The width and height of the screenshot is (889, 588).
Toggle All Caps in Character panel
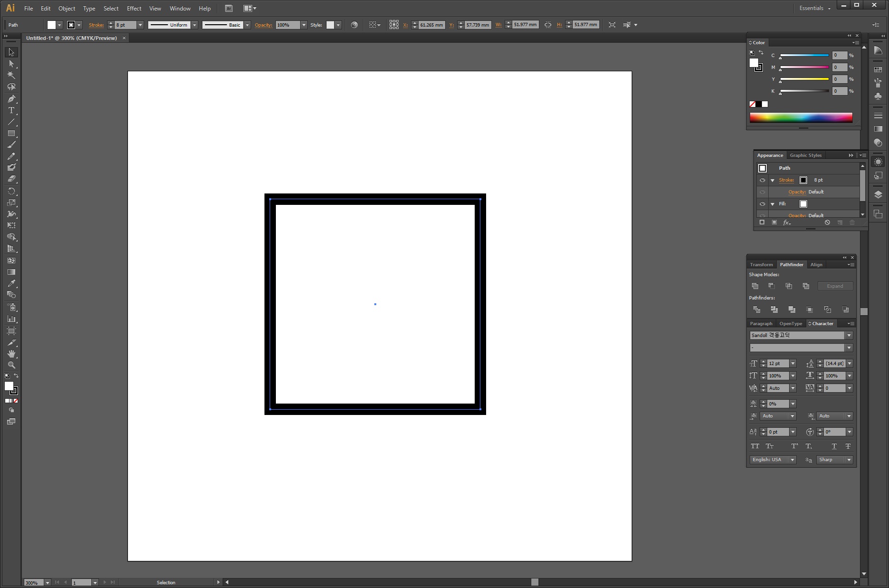tap(755, 446)
